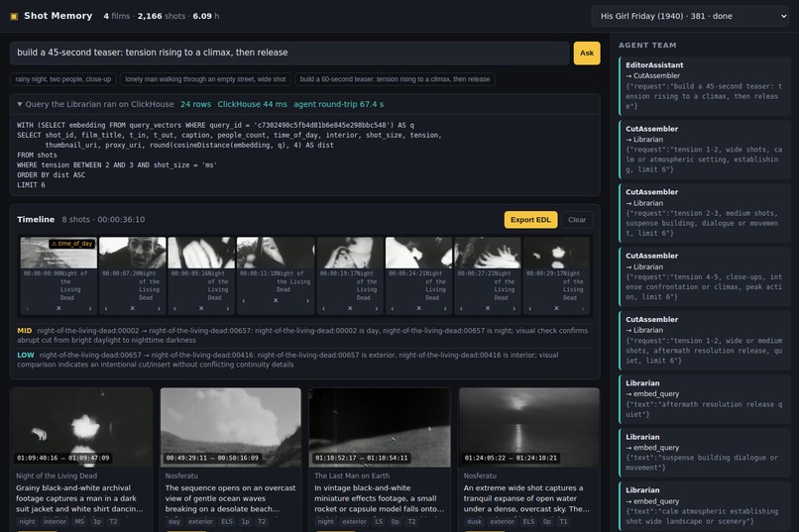The width and height of the screenshot is (799, 532).
Task: Click the 'agent round-trip 67.4 s' stat
Action: pyautogui.click(x=339, y=104)
